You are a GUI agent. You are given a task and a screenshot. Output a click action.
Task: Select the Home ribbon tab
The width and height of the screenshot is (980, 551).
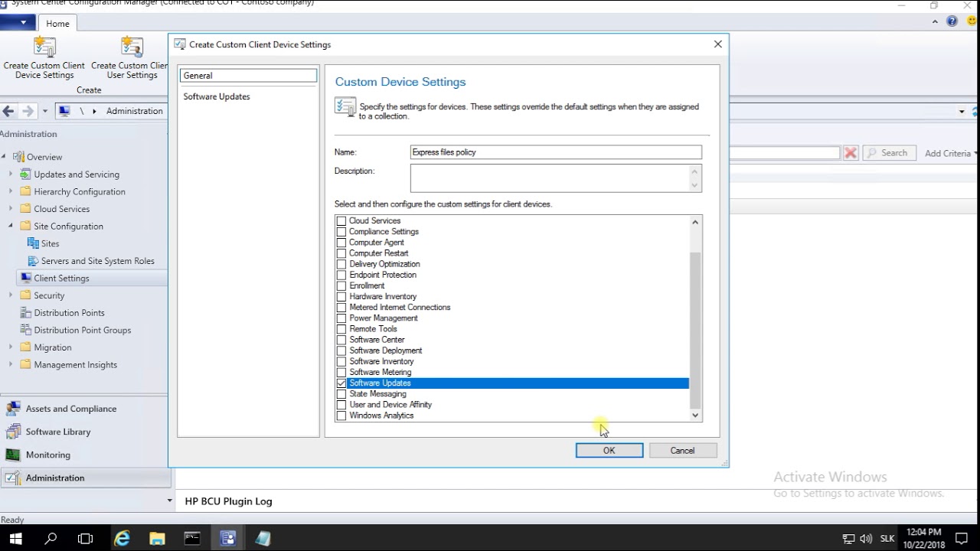pyautogui.click(x=57, y=24)
